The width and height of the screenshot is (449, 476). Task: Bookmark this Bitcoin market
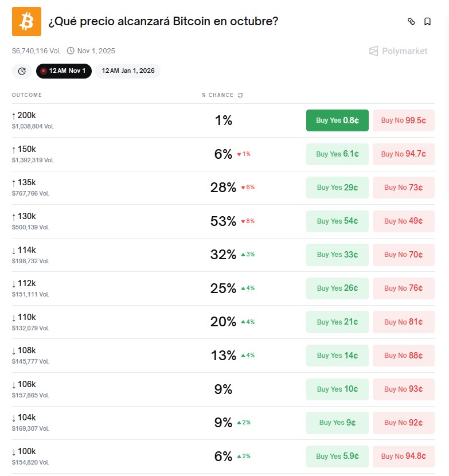(x=427, y=22)
